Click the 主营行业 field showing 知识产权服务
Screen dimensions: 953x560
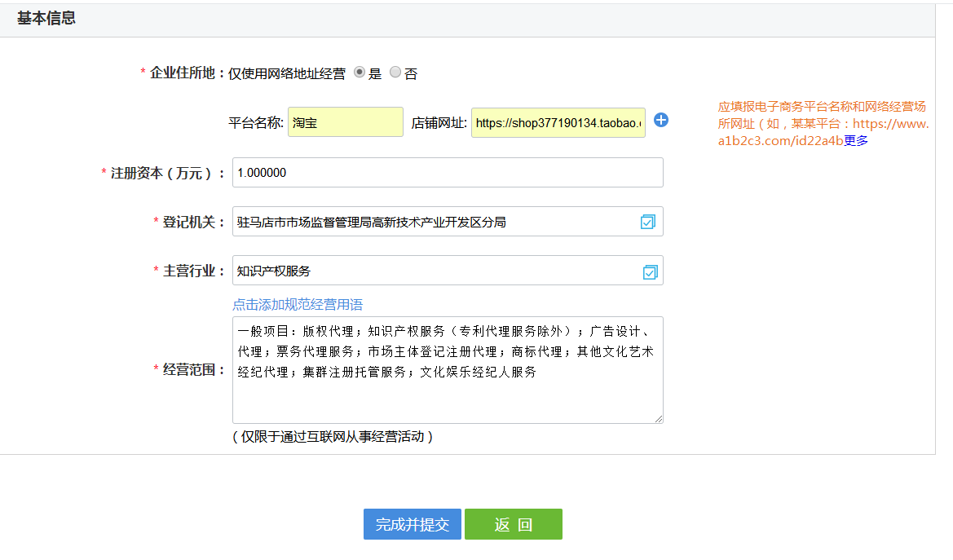click(x=448, y=271)
